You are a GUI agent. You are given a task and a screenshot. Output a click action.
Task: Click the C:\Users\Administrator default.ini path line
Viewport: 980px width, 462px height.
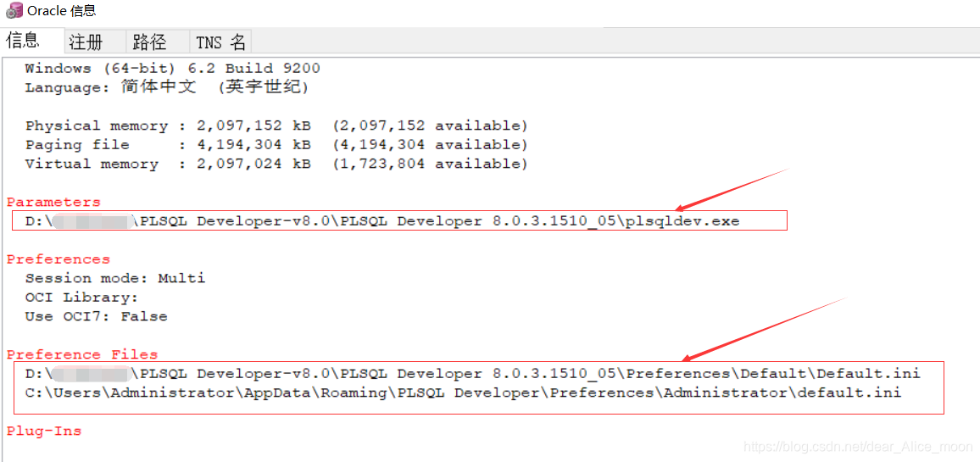(463, 393)
